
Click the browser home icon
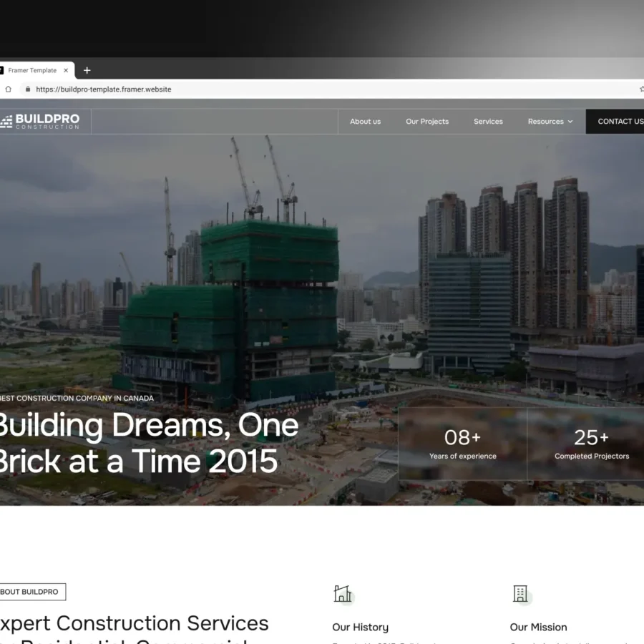click(8, 89)
